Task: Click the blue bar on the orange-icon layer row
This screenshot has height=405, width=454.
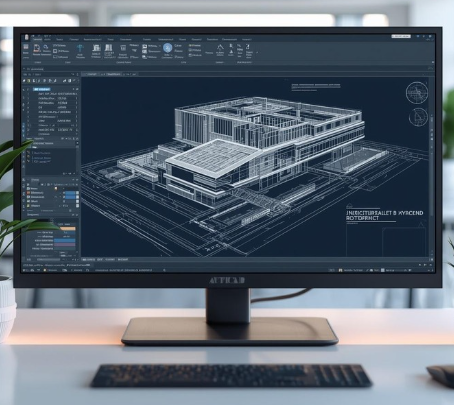Action: point(70,193)
